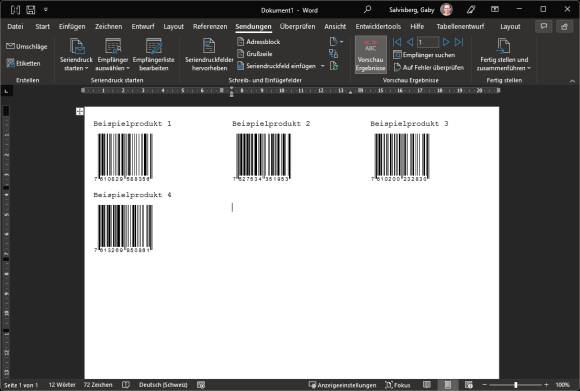Click the record number field

tap(428, 42)
